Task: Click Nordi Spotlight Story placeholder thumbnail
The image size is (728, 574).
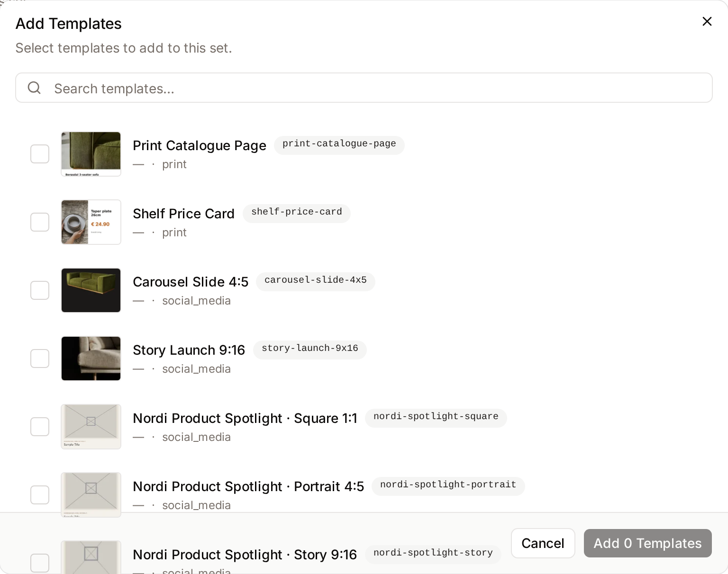Action: 91,557
